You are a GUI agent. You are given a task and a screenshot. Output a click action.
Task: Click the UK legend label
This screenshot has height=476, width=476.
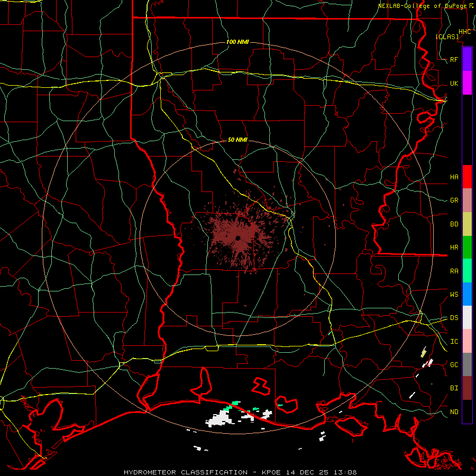click(454, 83)
